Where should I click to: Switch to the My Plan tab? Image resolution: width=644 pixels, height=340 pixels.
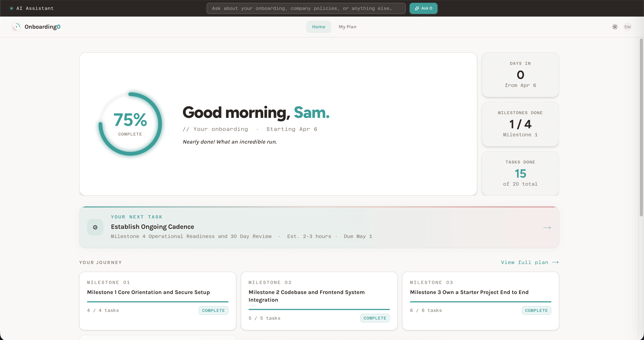tap(348, 27)
